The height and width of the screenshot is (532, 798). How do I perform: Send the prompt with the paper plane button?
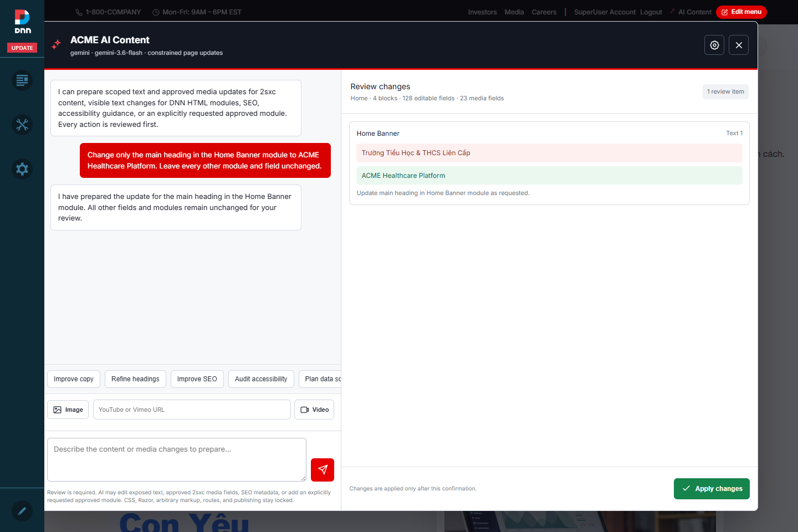pyautogui.click(x=323, y=469)
